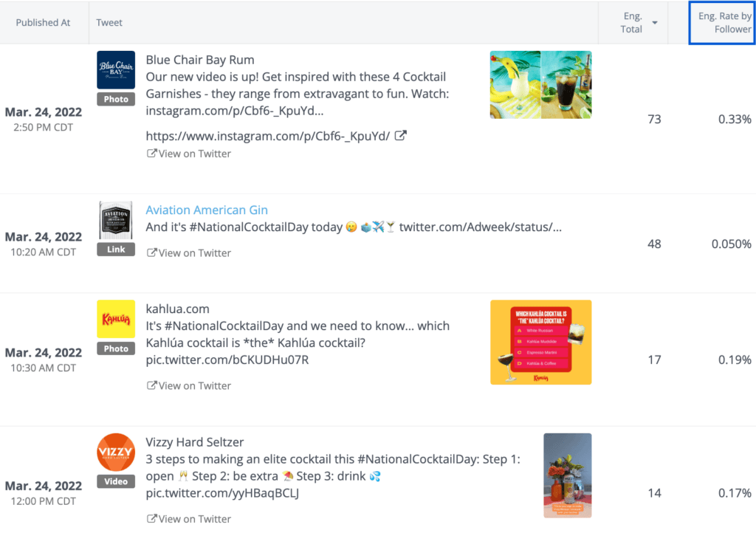Screen dimensions: 756x533
Task: Sort by the Eng. Rate by Follower column
Action: click(x=721, y=22)
